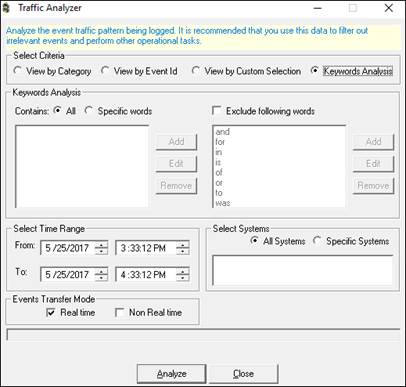Select the word "to" in exclude list
This screenshot has height=387, width=406.
(219, 193)
